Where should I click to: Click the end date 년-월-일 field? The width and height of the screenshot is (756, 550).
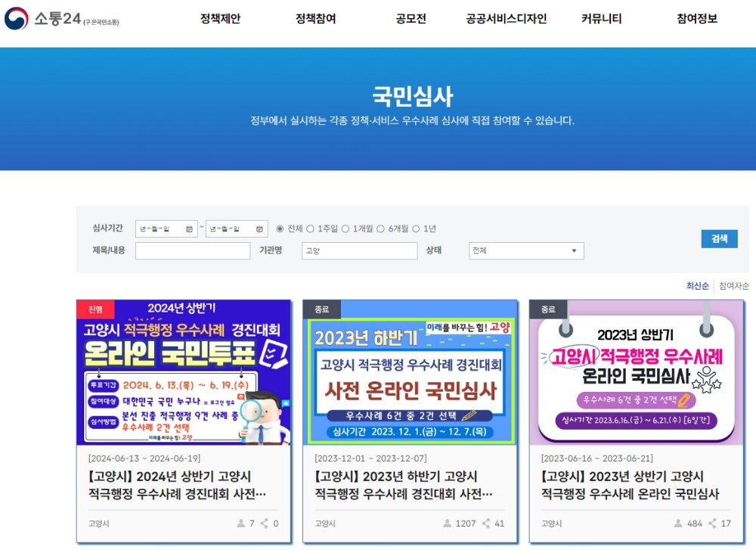tap(237, 228)
